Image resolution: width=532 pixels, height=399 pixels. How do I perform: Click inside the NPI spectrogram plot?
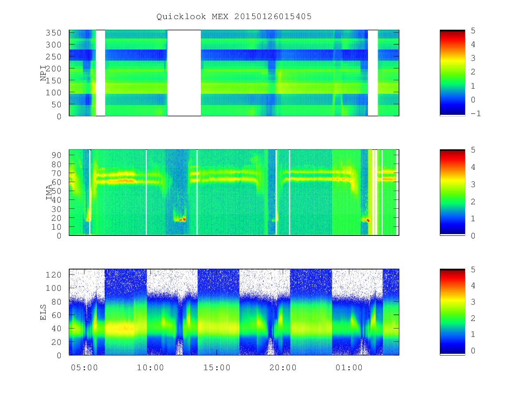(x=234, y=73)
